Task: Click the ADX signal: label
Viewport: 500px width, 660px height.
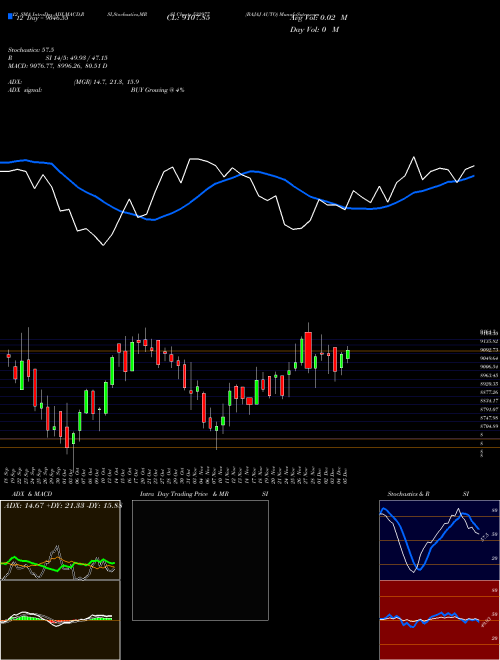Action: 24,90
